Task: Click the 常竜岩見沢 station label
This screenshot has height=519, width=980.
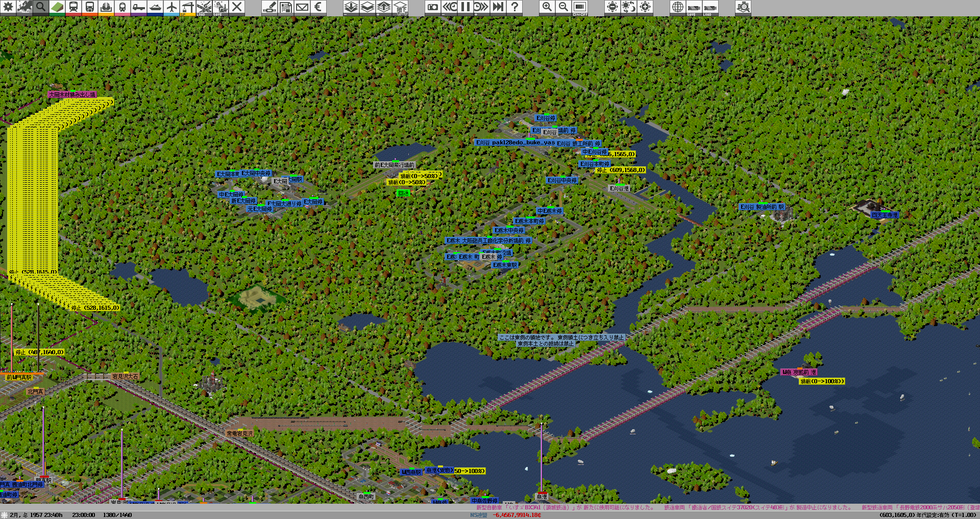Action: tap(239, 433)
